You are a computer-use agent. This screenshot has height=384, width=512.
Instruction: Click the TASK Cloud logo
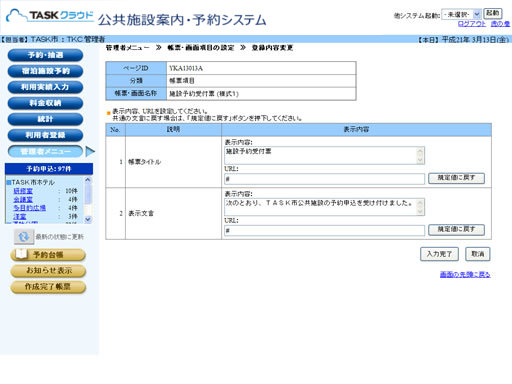(x=50, y=16)
